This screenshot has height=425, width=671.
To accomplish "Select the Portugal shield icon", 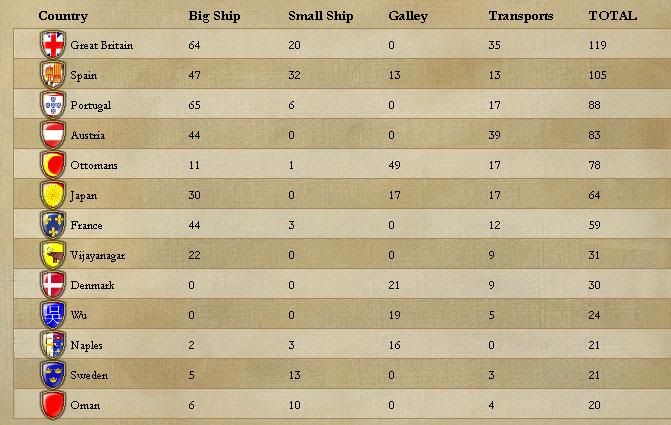I will 53,104.
